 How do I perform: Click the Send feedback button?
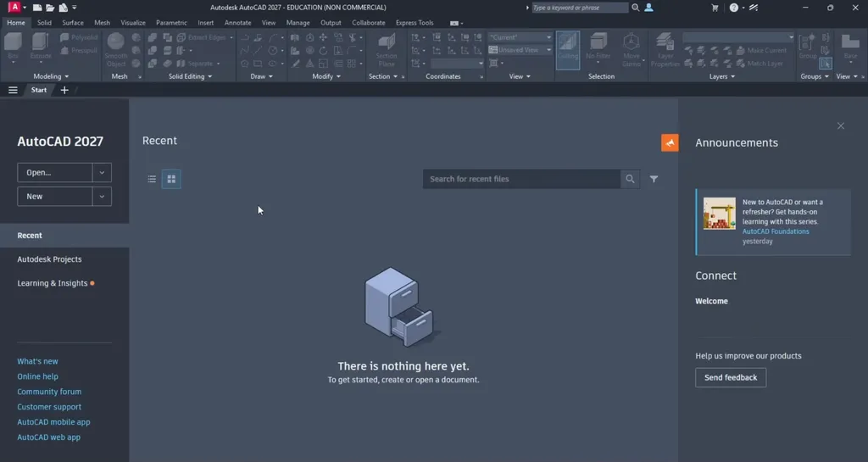pyautogui.click(x=731, y=377)
